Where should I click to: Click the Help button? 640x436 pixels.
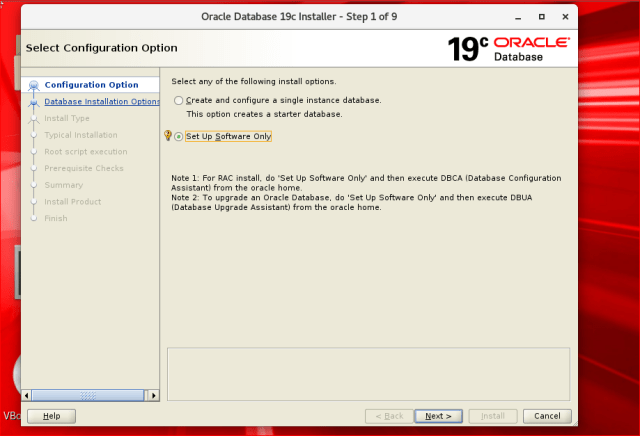[x=51, y=416]
